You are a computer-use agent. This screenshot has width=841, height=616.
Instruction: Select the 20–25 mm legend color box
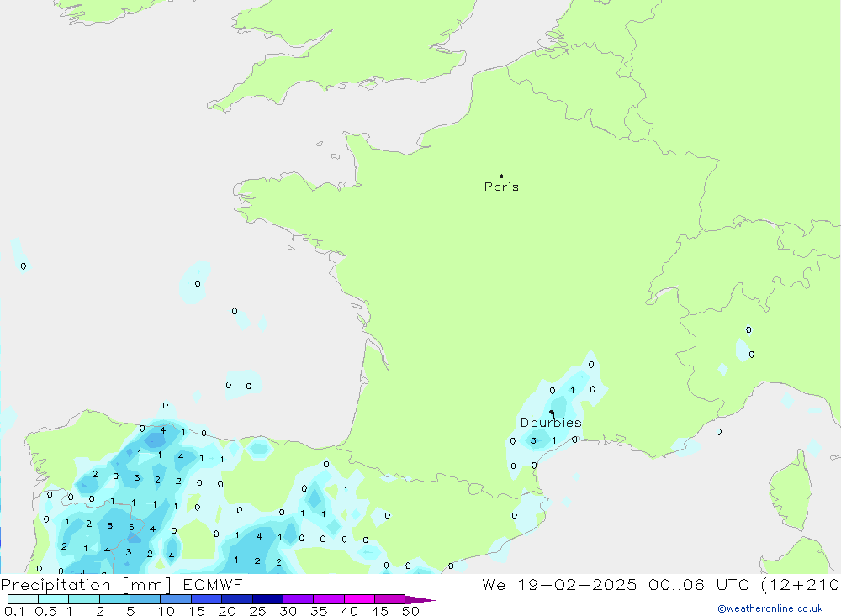click(x=237, y=599)
